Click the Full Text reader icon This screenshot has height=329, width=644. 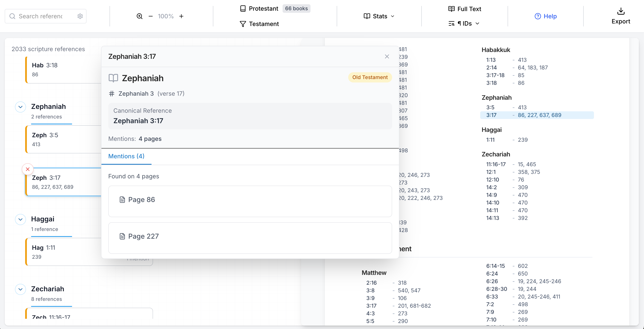coord(451,9)
